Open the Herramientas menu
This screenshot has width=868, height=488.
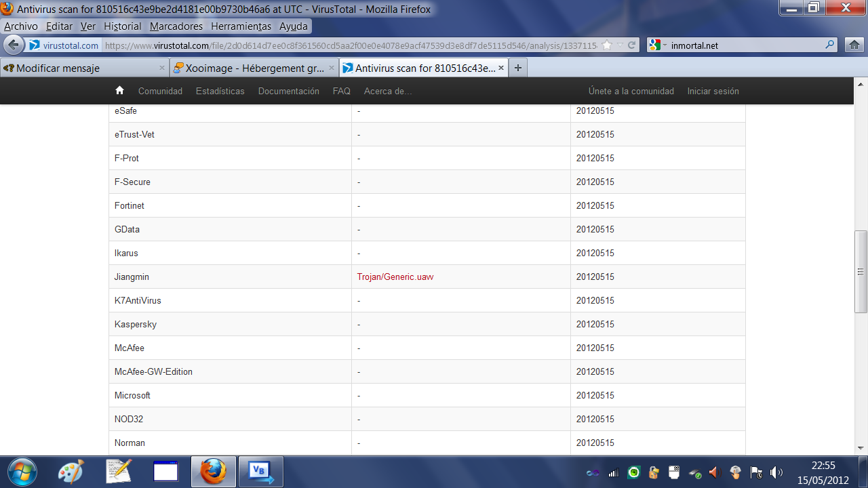241,26
